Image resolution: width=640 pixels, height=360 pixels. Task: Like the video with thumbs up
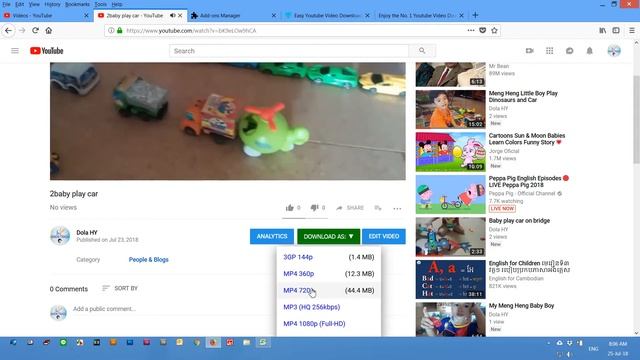tap(290, 208)
